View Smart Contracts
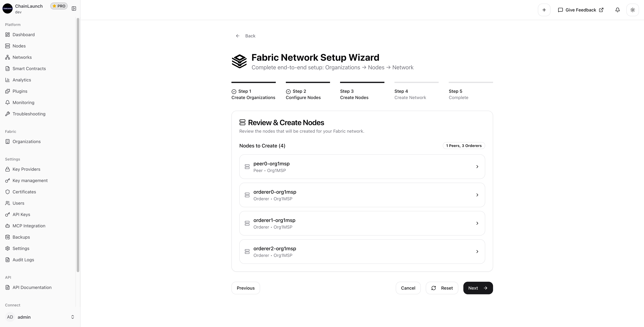 [29, 68]
